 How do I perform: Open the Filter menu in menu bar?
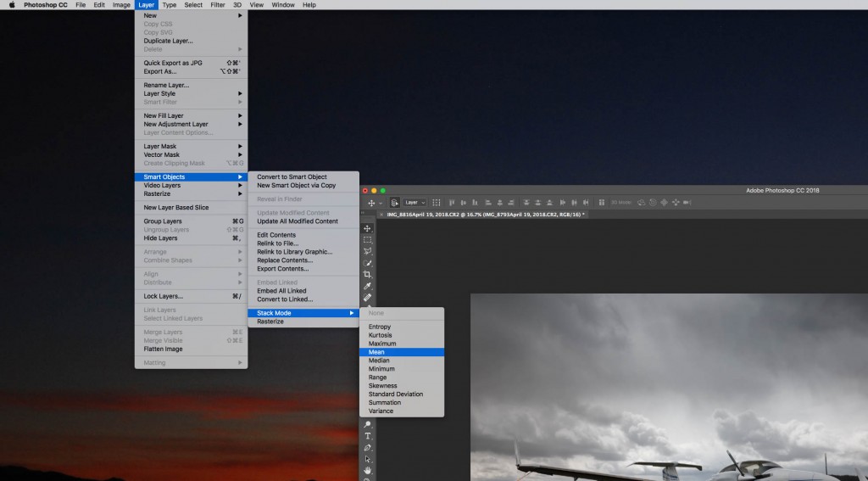[x=218, y=5]
